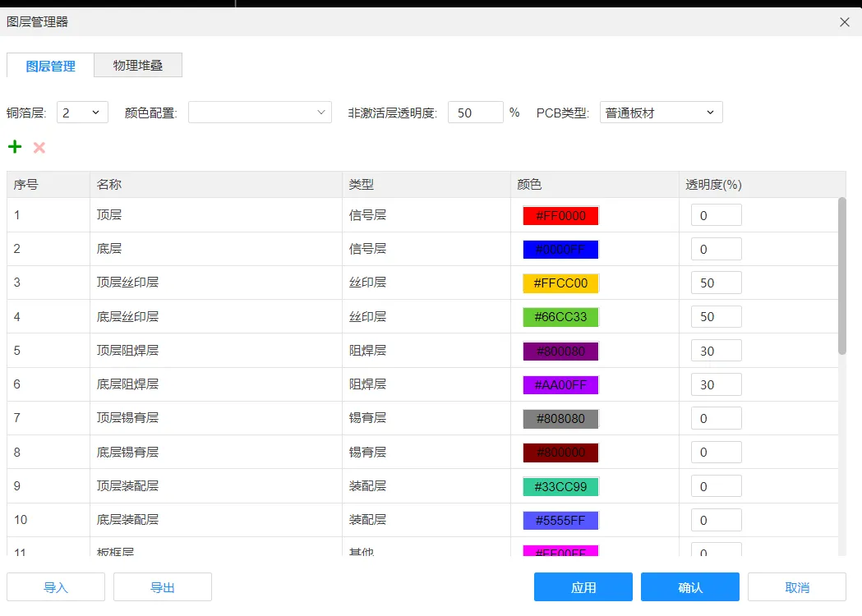This screenshot has width=862, height=616.
Task: Click the 导出 export button
Action: [162, 587]
